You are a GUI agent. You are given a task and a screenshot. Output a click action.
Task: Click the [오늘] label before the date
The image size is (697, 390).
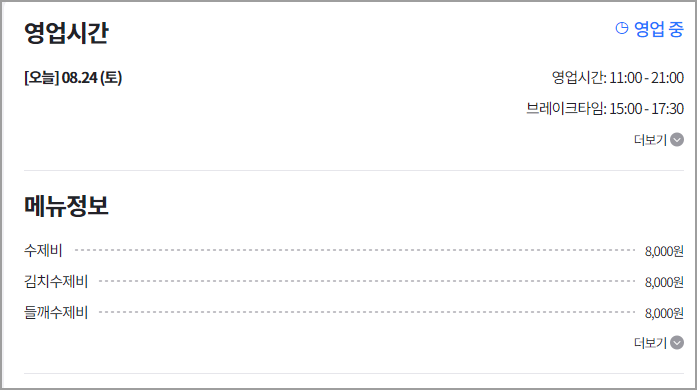42,78
